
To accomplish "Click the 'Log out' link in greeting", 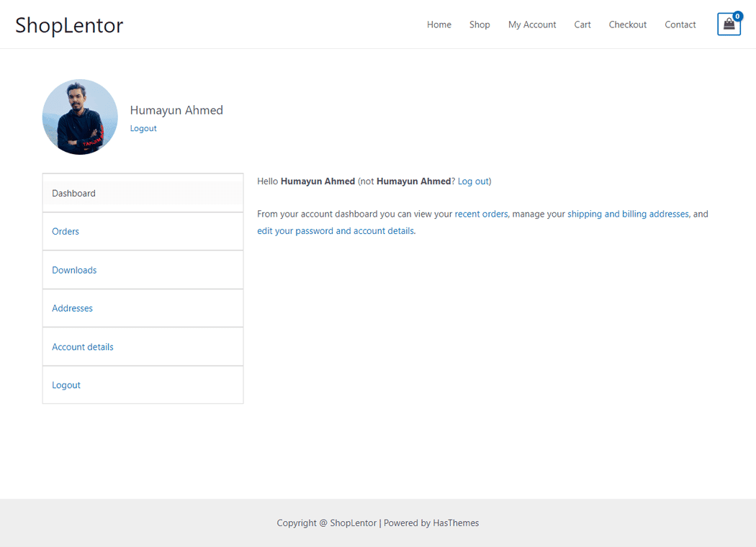I will [x=473, y=181].
